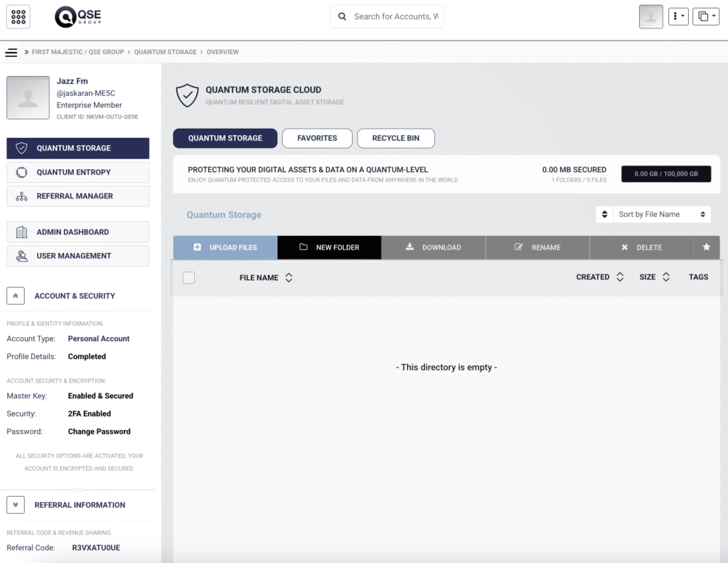This screenshot has height=563, width=728.
Task: Select Quantum Storage in sidebar
Action: point(78,148)
